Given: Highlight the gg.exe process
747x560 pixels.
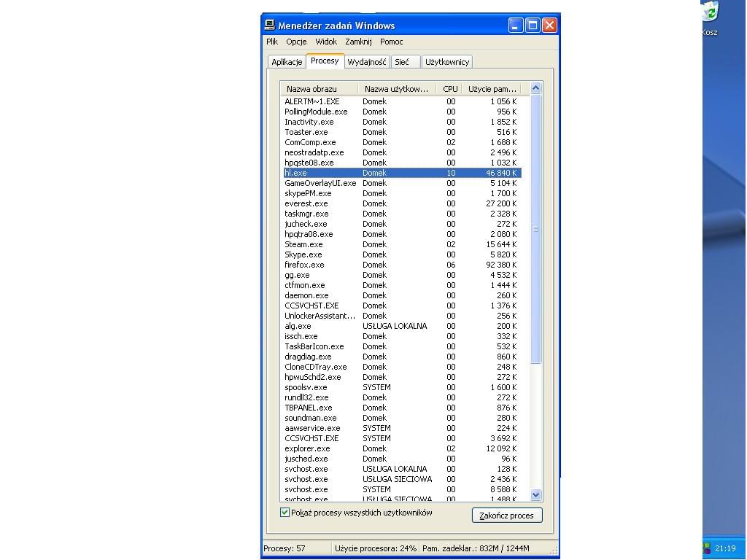Looking at the screenshot, I should point(403,275).
